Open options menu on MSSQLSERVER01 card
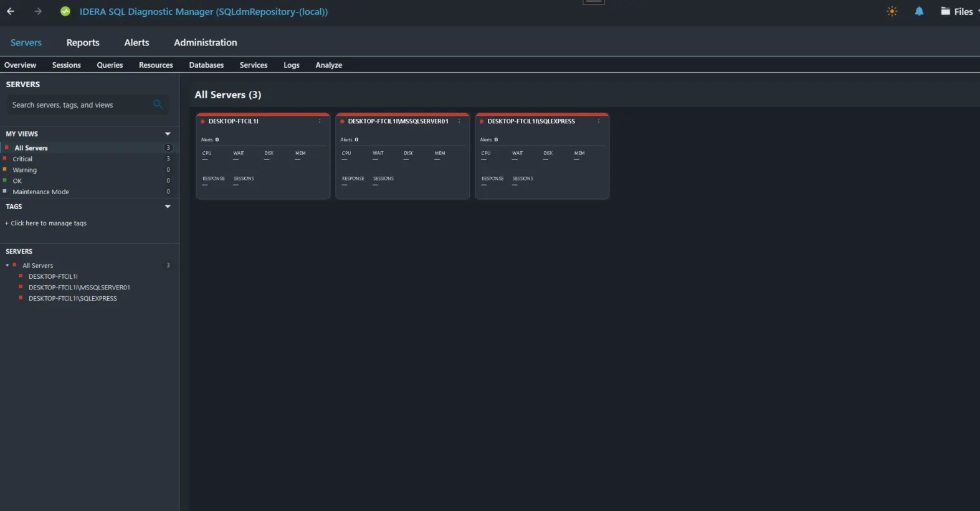This screenshot has height=511, width=980. coord(459,121)
